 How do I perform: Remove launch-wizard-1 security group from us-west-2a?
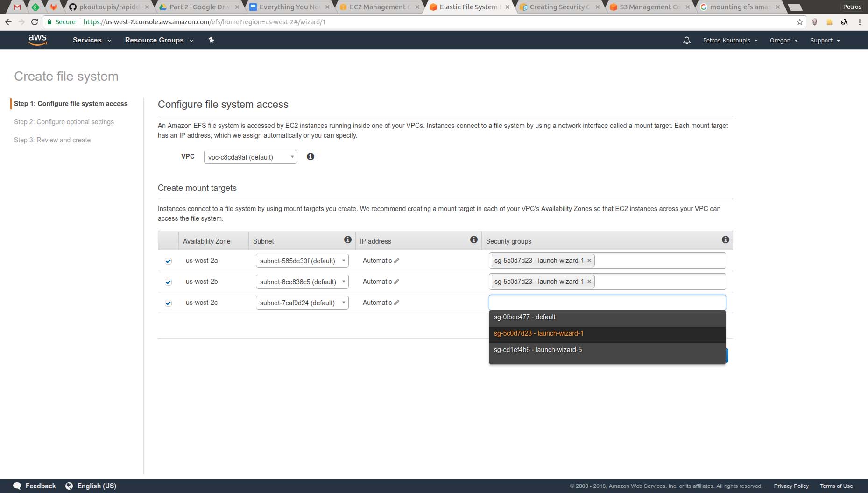point(589,261)
